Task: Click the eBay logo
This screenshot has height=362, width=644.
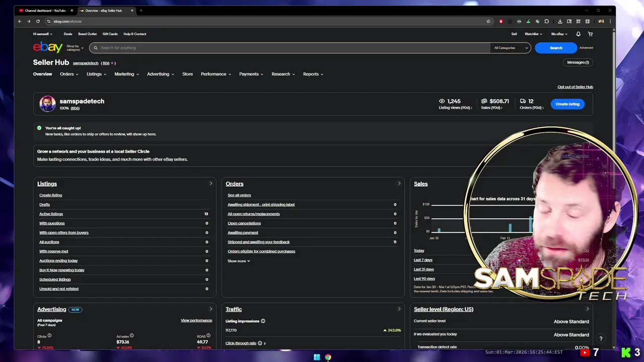Action: (x=48, y=47)
